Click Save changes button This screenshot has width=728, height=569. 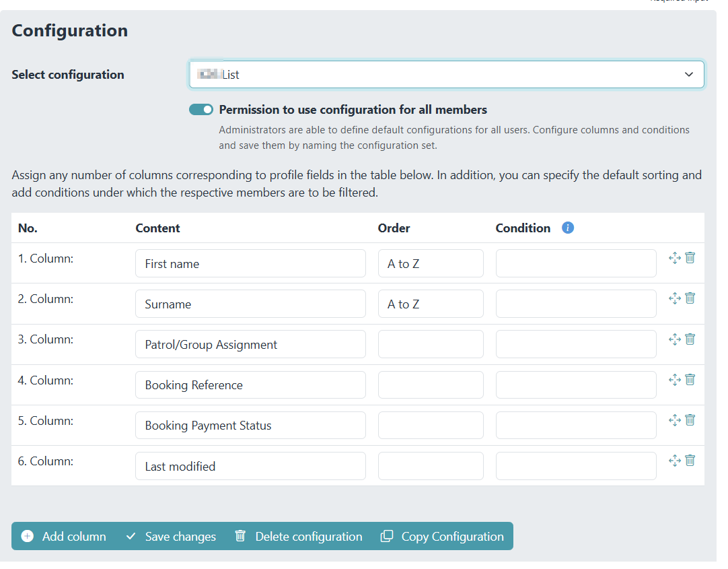(x=171, y=536)
